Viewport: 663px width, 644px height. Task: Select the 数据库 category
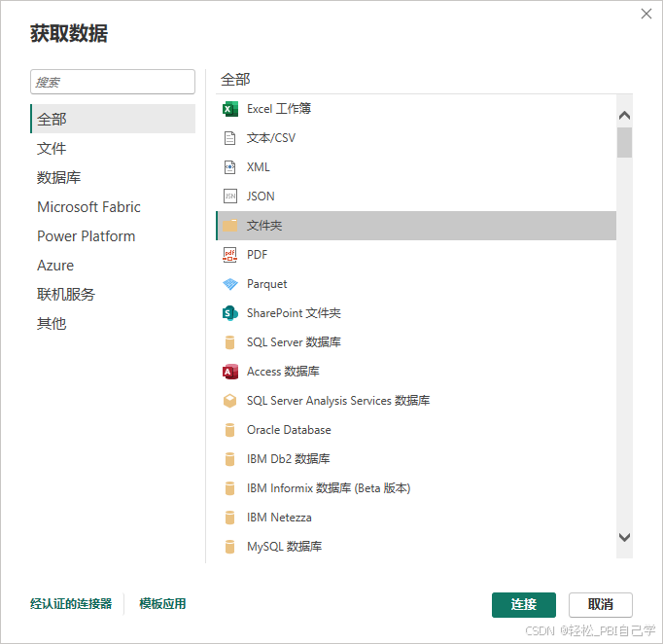coord(113,178)
